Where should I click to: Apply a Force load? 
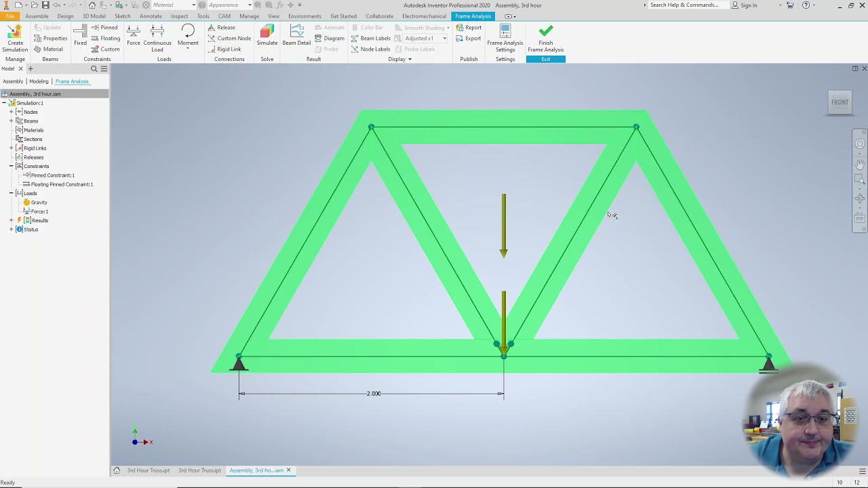point(134,35)
